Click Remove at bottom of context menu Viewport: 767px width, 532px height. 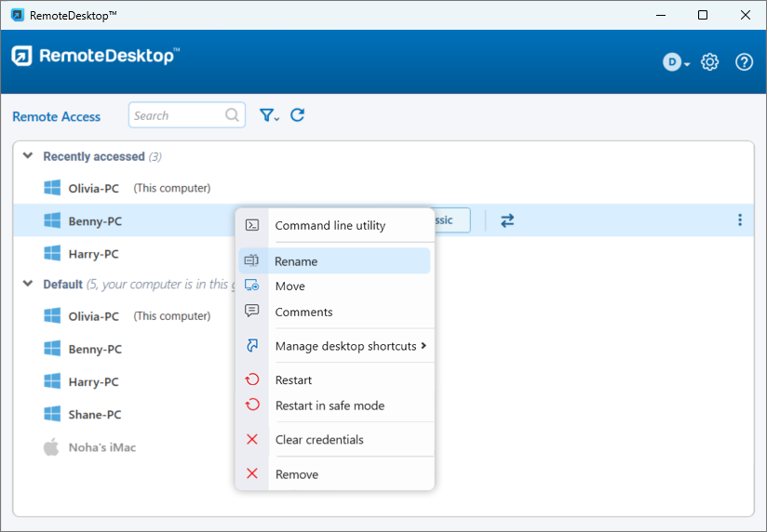296,474
